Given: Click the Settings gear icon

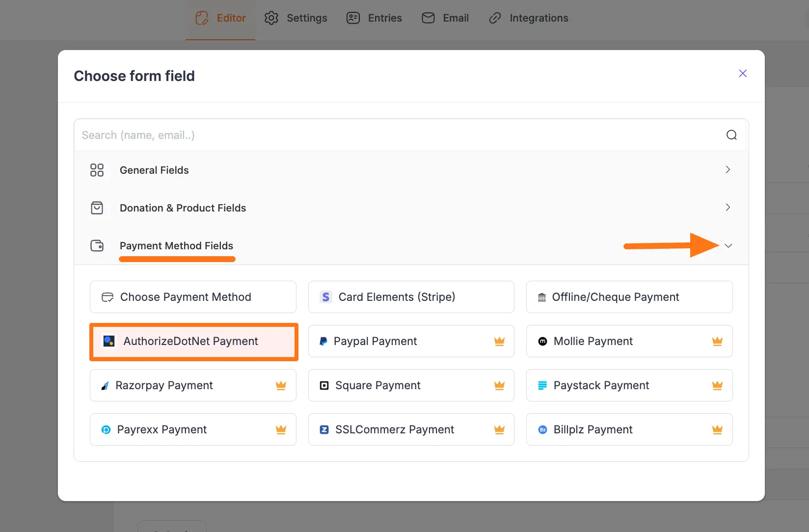Looking at the screenshot, I should click(x=271, y=18).
